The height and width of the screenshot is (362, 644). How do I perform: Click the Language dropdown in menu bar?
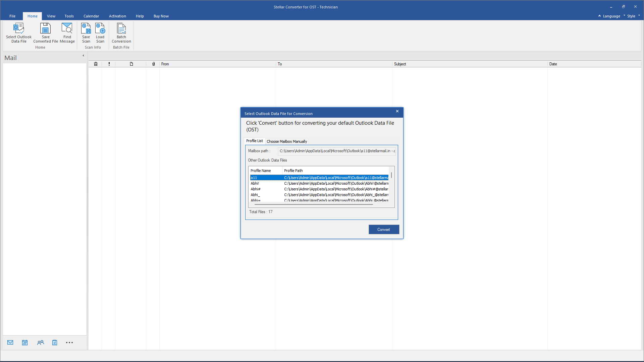point(612,16)
